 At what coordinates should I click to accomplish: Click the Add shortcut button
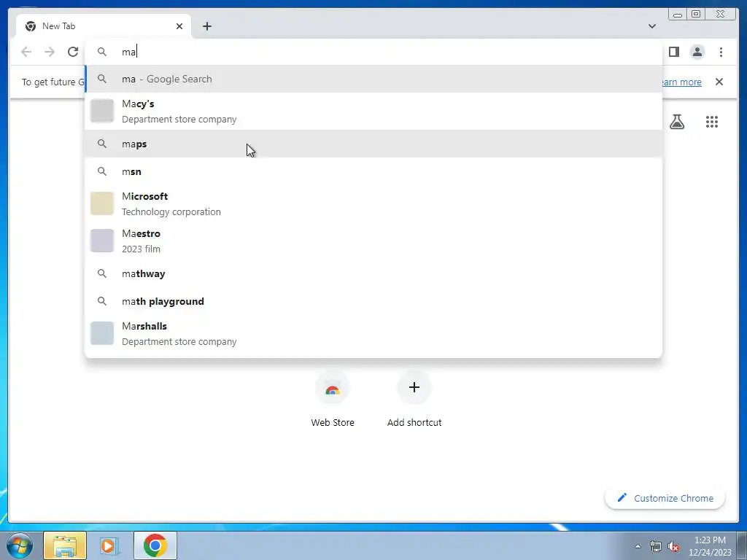click(x=414, y=399)
